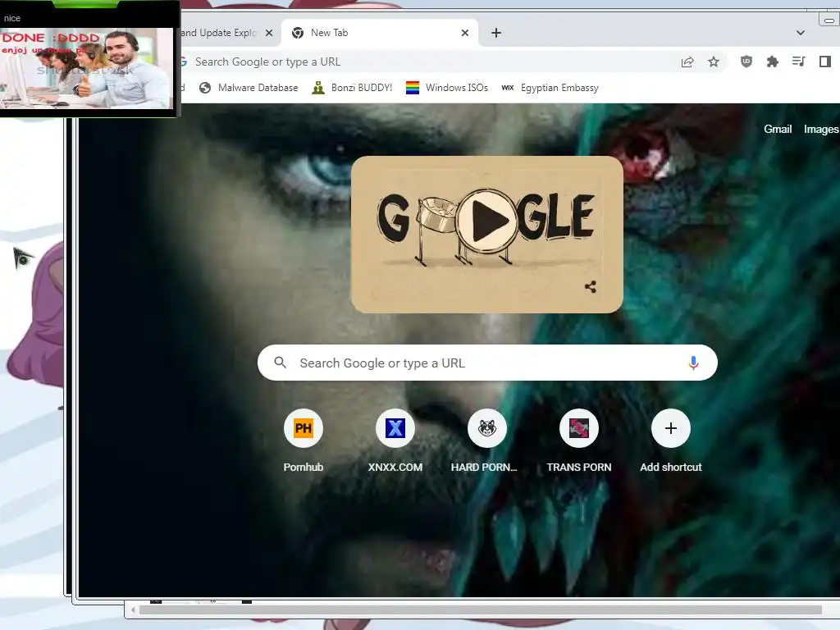Open the Gmail link
Viewport: 840px width, 630px height.
click(x=778, y=129)
